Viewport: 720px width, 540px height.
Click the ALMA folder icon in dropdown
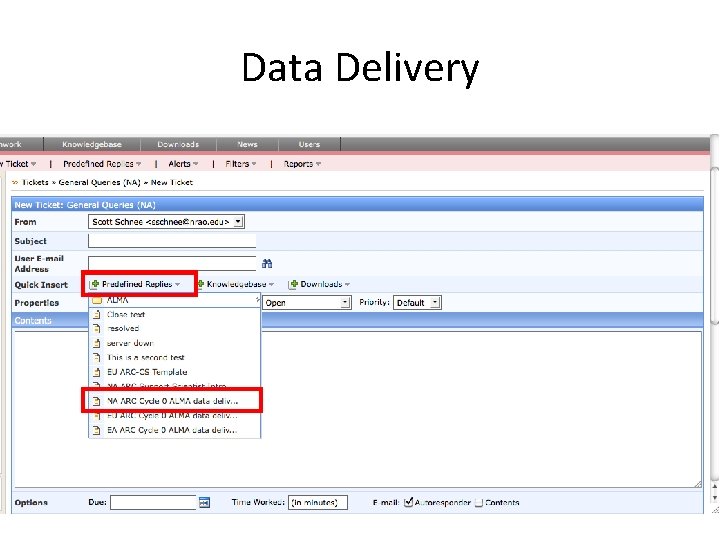pyautogui.click(x=96, y=300)
